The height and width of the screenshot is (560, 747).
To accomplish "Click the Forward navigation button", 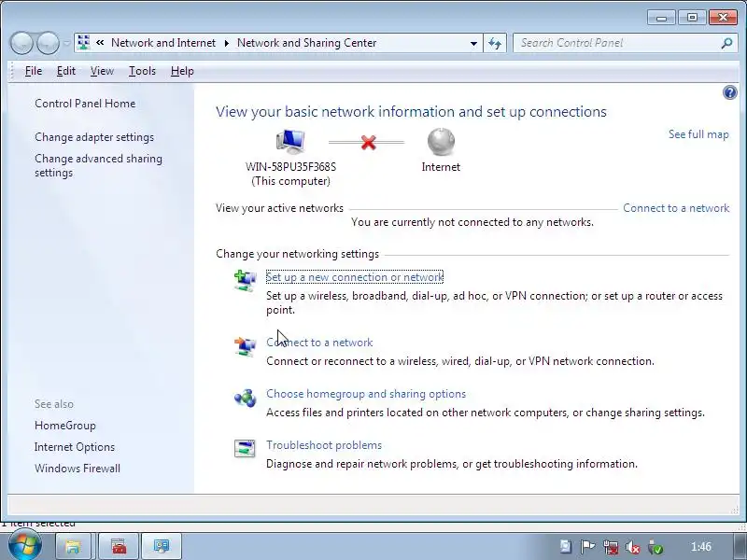I will tap(48, 43).
